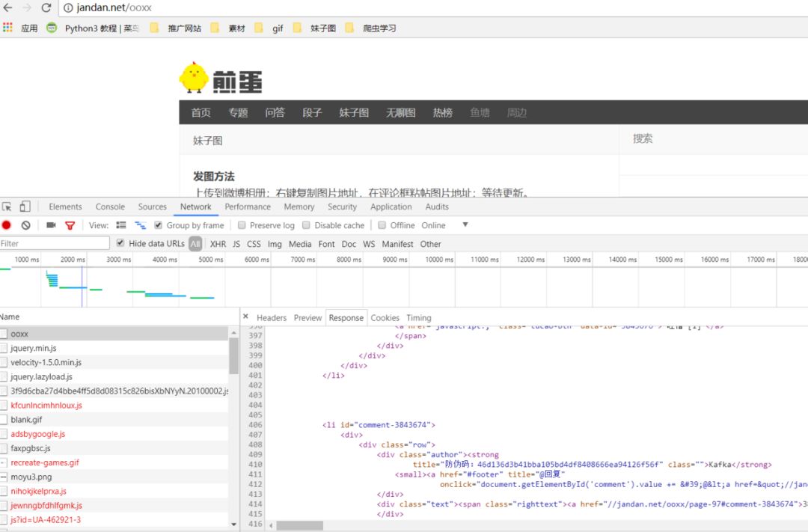The width and height of the screenshot is (808, 532).
Task: Uncheck Hide data URLs checkbox
Action: (x=120, y=243)
